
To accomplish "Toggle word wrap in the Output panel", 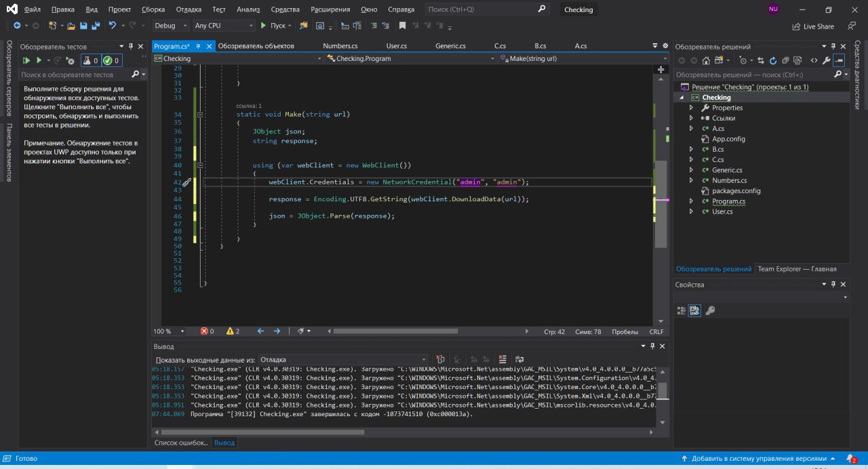I will pyautogui.click(x=519, y=359).
